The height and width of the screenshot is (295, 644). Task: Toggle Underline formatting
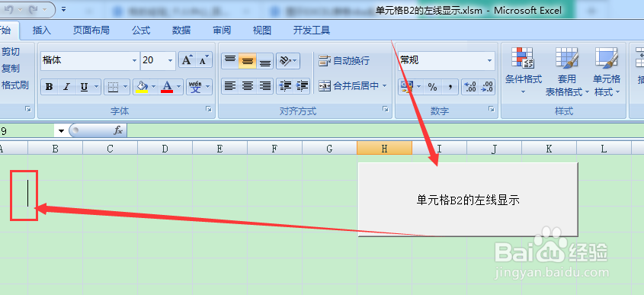84,87
